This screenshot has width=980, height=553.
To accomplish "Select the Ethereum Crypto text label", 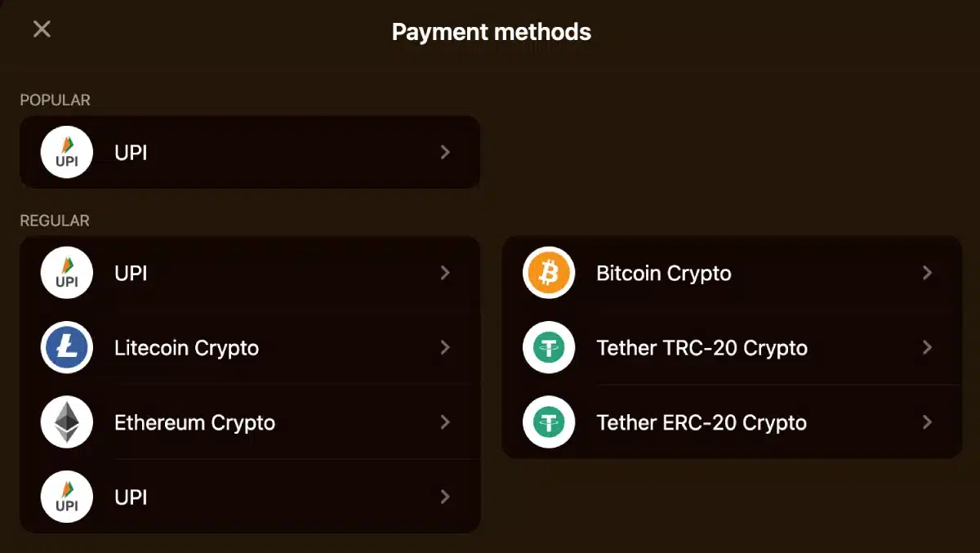I will point(194,422).
